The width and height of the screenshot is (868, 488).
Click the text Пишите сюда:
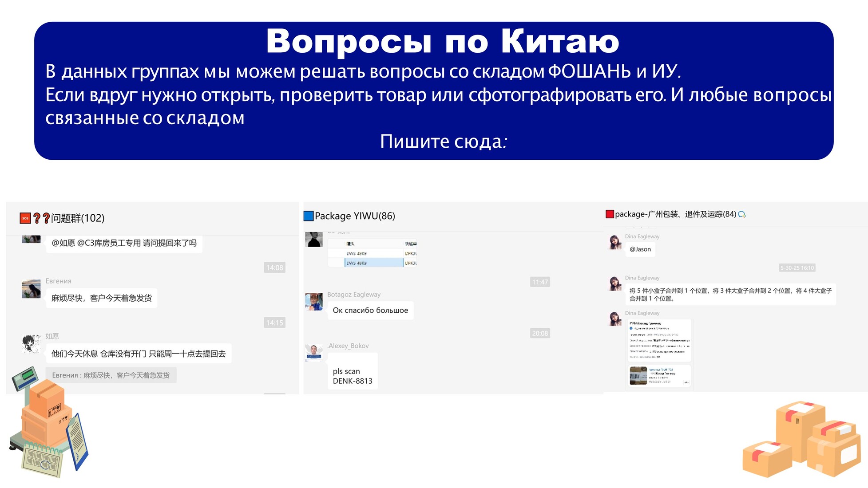click(x=444, y=141)
